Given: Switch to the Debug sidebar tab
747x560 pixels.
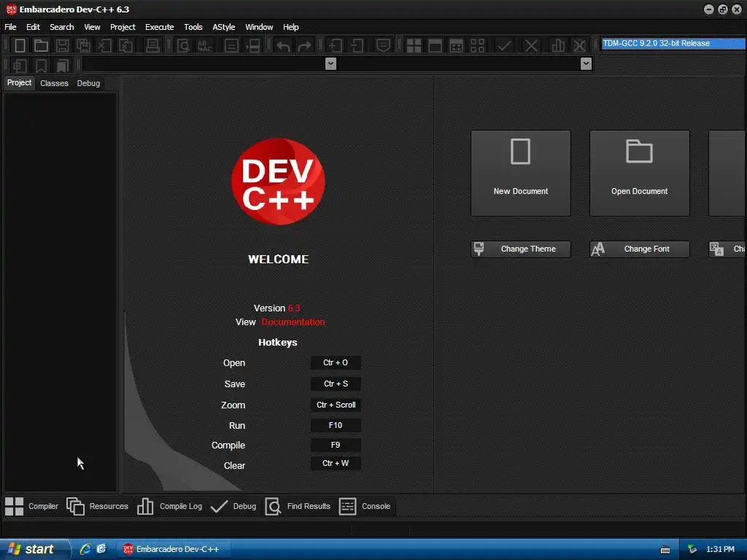Looking at the screenshot, I should pos(88,83).
